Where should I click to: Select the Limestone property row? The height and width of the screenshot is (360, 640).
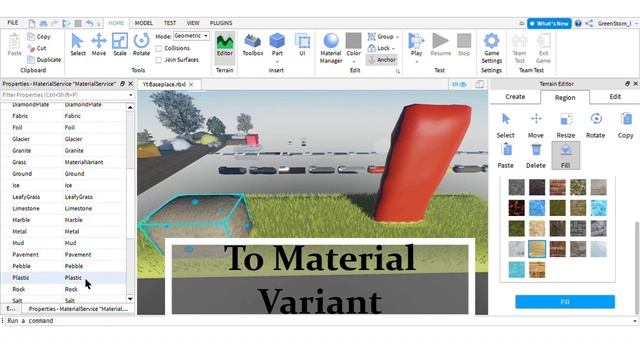[x=63, y=208]
